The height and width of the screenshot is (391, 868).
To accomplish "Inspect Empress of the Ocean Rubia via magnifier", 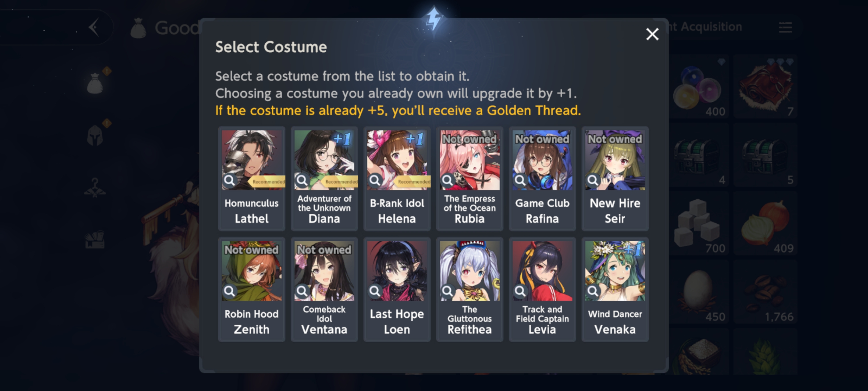I will pyautogui.click(x=447, y=180).
